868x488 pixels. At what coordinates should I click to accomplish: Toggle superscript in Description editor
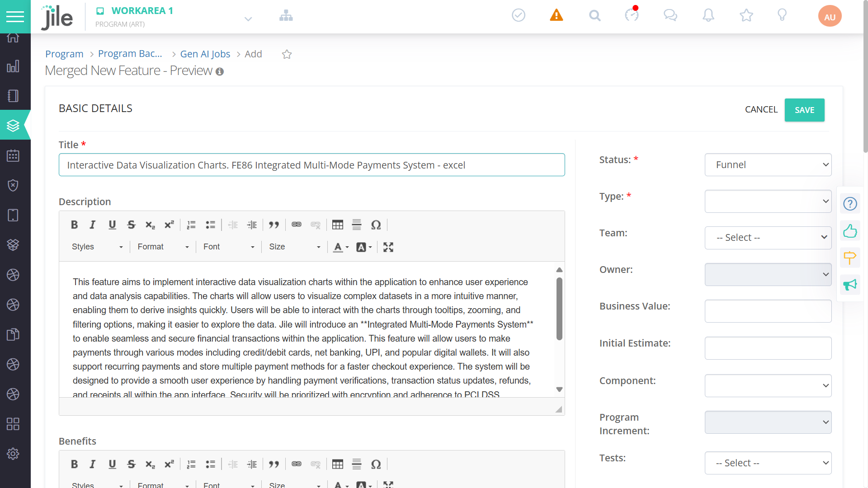pyautogui.click(x=169, y=225)
